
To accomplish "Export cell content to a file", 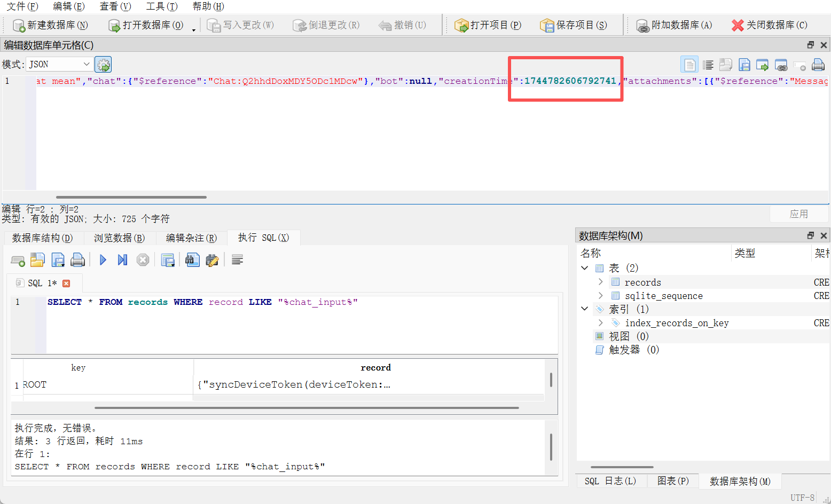I will 744,65.
